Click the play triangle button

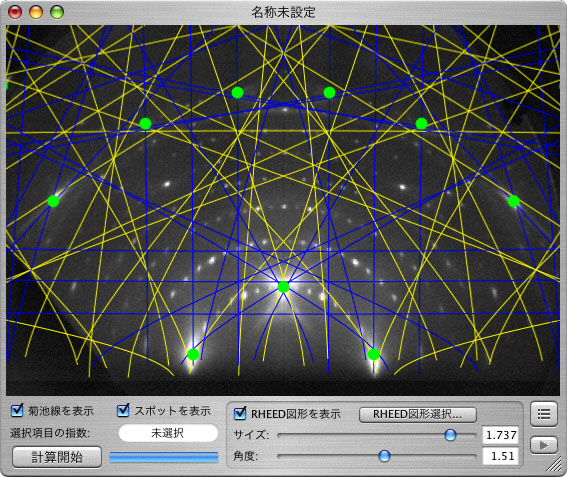coord(543,445)
